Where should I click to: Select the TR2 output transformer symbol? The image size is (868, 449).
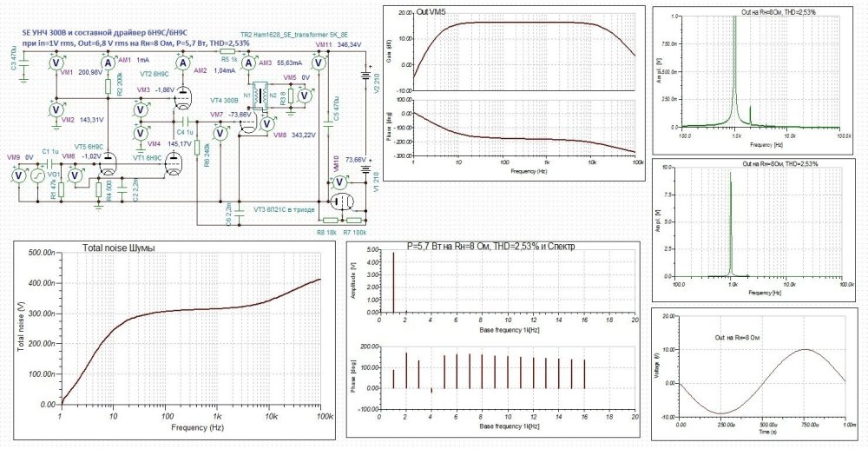pyautogui.click(x=261, y=97)
